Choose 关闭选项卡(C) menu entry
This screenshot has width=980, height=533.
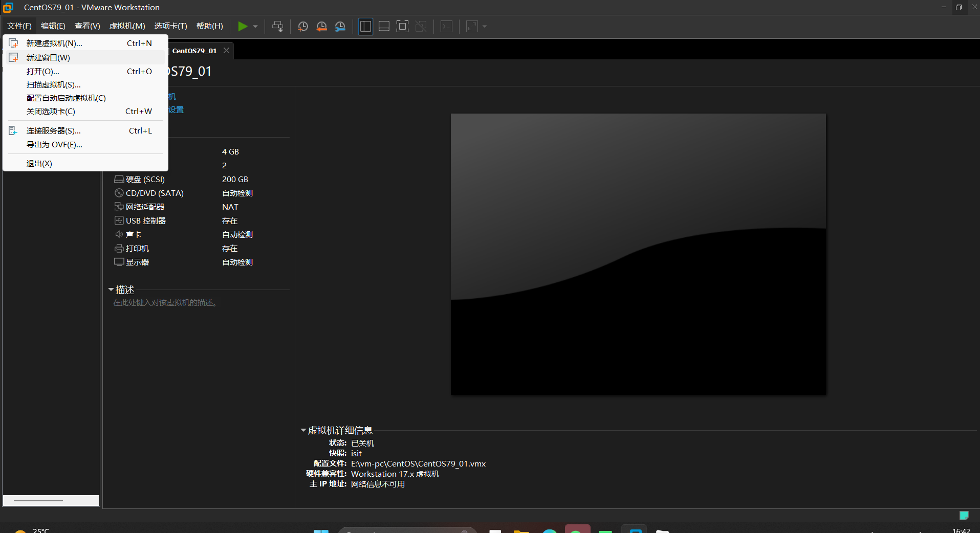coord(85,111)
